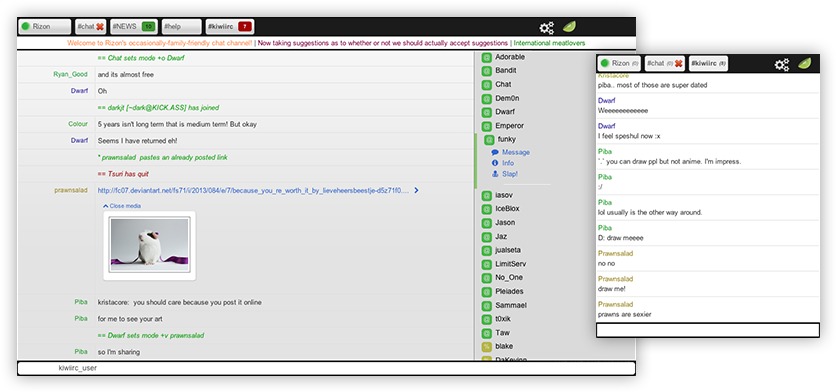
Task: Focus the small window message input field
Action: tap(708, 330)
